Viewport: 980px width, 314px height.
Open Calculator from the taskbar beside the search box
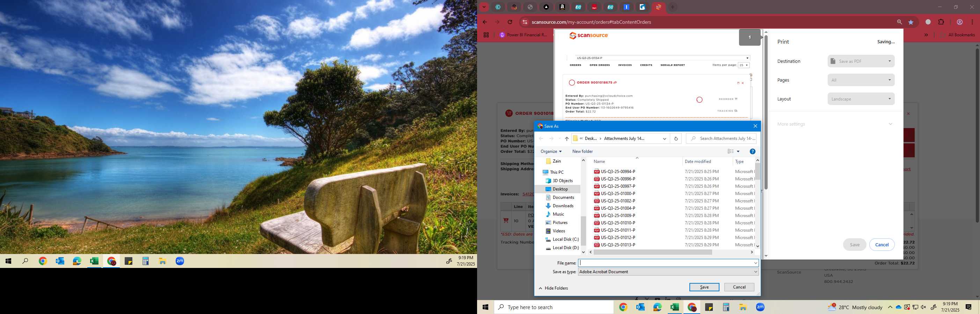pos(726,307)
